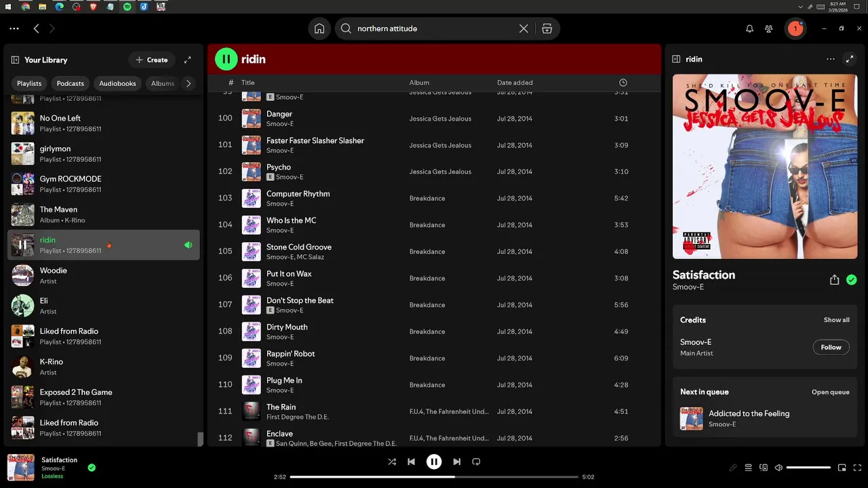
Task: Filter library by Podcasts
Action: [71, 83]
